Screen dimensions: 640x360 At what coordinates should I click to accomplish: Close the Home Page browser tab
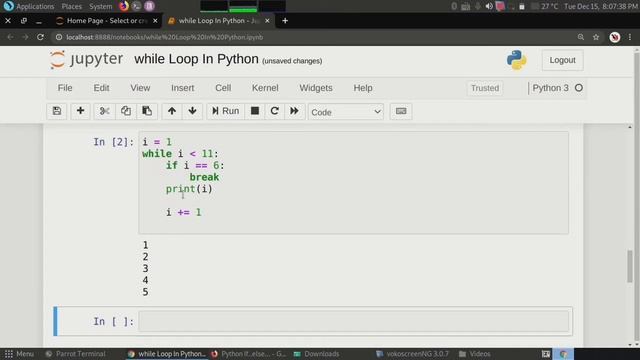click(155, 21)
